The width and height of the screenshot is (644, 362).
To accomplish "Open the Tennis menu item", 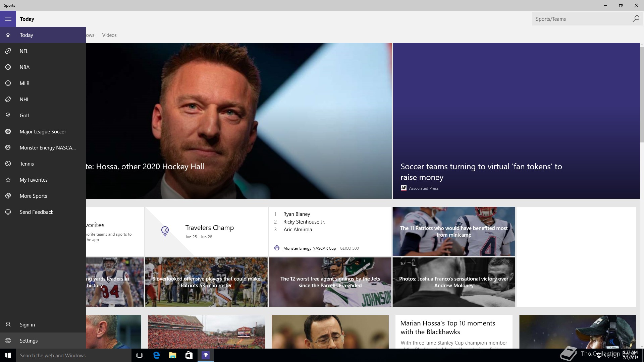I will [43, 164].
